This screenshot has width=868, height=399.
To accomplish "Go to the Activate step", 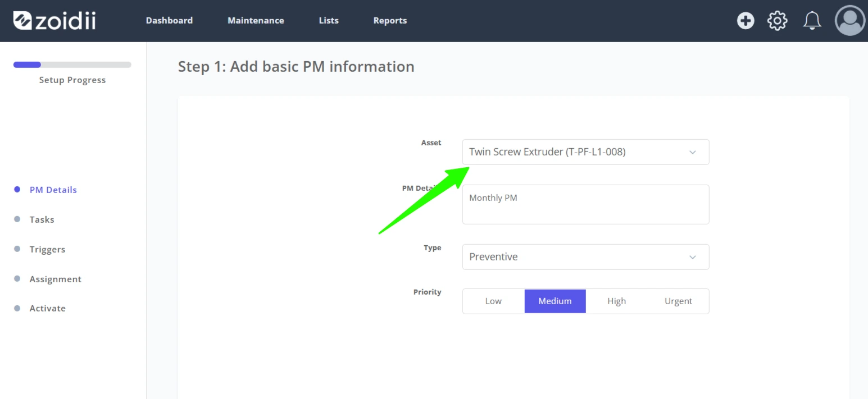I will pyautogui.click(x=47, y=308).
